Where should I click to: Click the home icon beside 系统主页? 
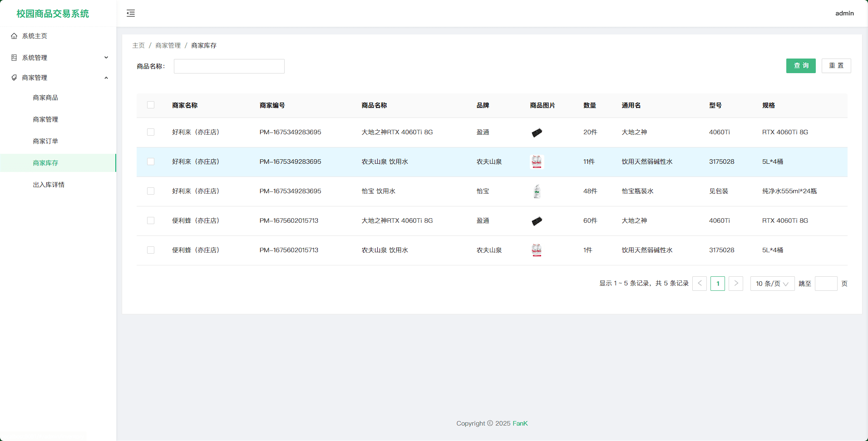14,36
